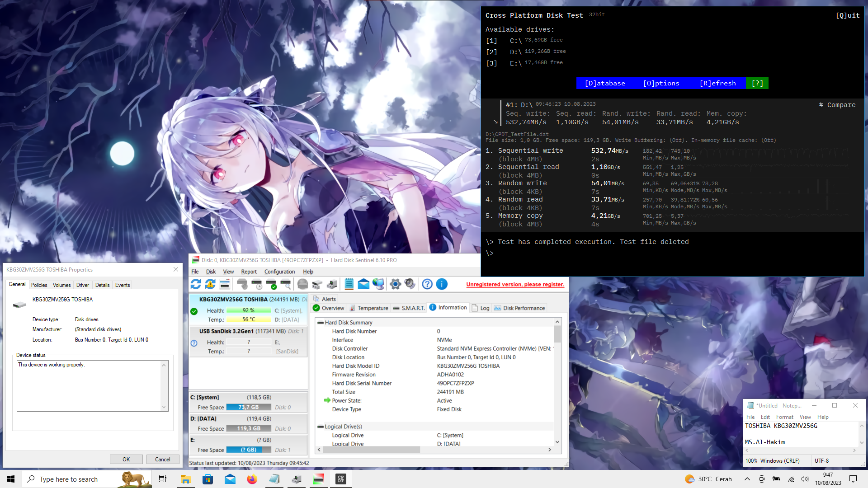Click the speaker sound icon in Sentinel toolbar
868x488 pixels.
(410, 284)
